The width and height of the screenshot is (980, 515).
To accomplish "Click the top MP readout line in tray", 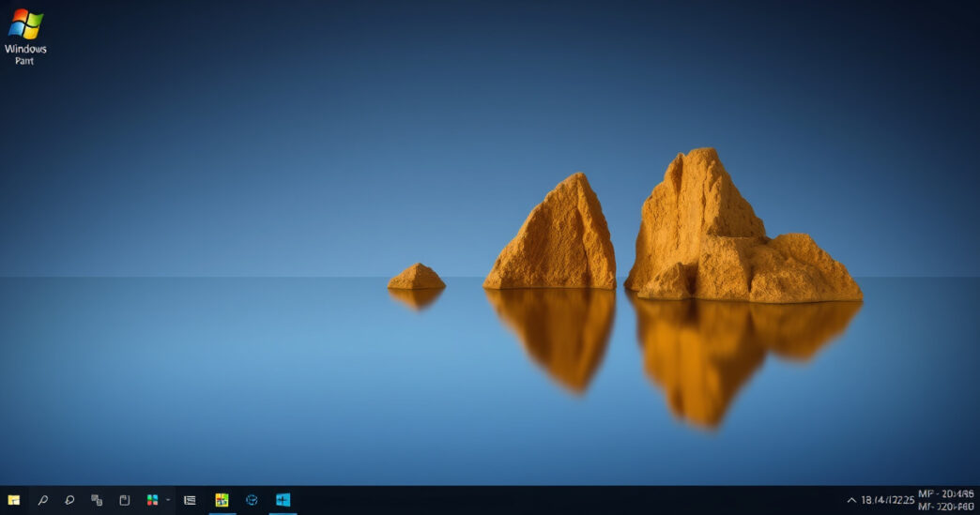I will [x=945, y=493].
